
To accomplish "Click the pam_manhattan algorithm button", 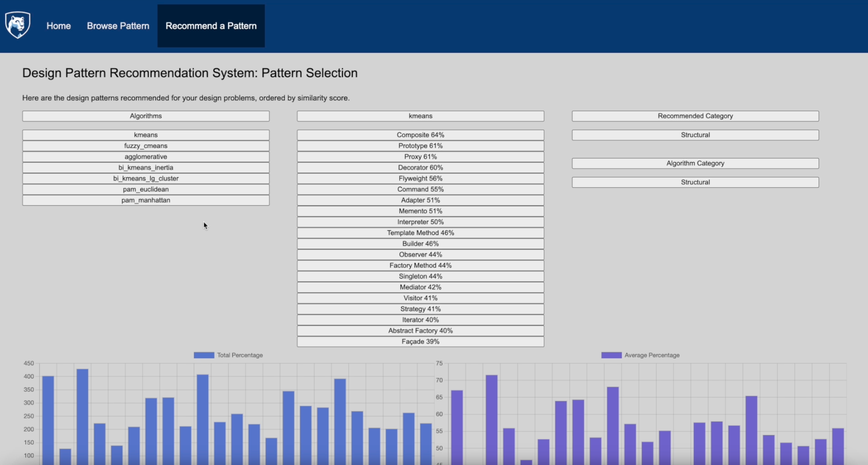I will point(146,200).
